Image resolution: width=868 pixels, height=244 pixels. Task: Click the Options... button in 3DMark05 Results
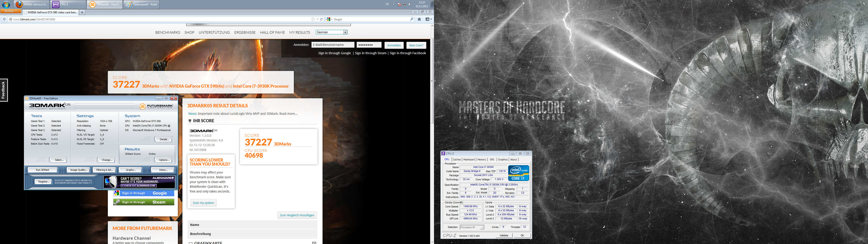[164, 160]
